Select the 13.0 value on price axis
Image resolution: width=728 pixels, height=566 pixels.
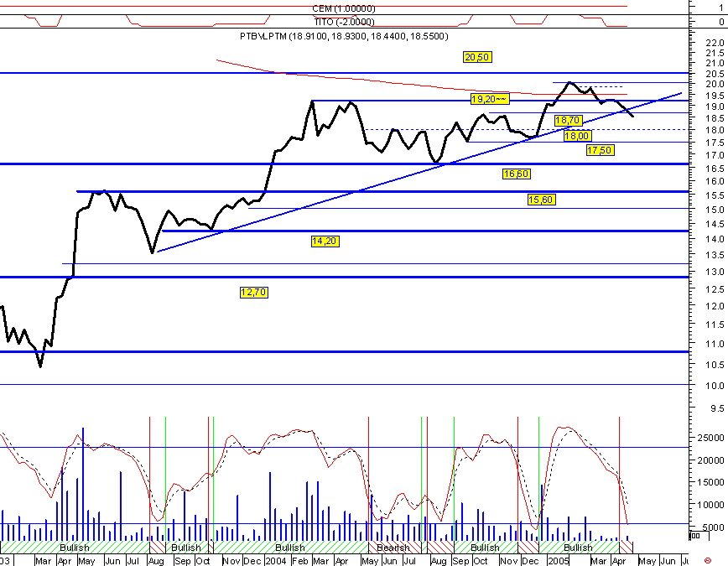click(715, 272)
